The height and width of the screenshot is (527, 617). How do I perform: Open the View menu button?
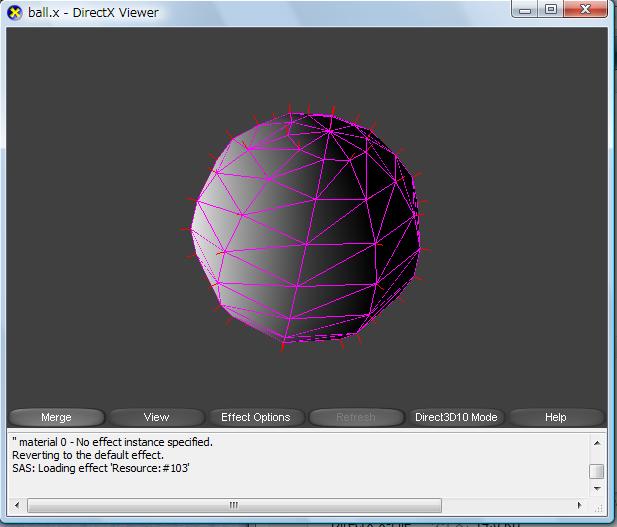point(157,417)
